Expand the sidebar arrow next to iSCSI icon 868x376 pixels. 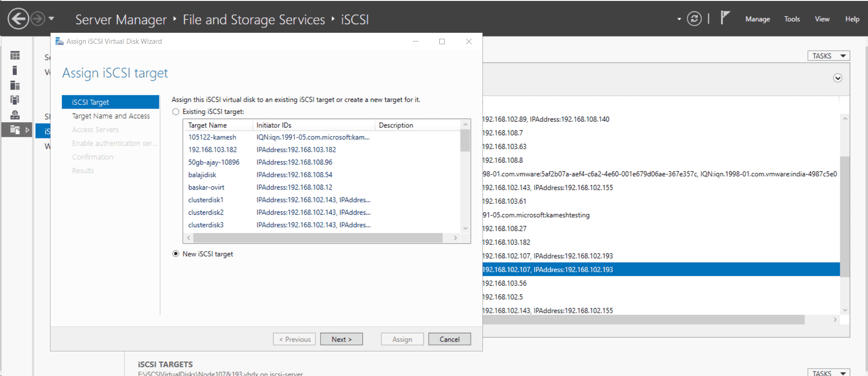[x=27, y=130]
